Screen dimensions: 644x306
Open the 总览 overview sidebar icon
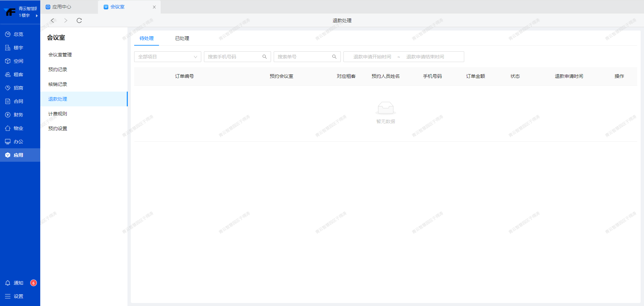(x=8, y=34)
